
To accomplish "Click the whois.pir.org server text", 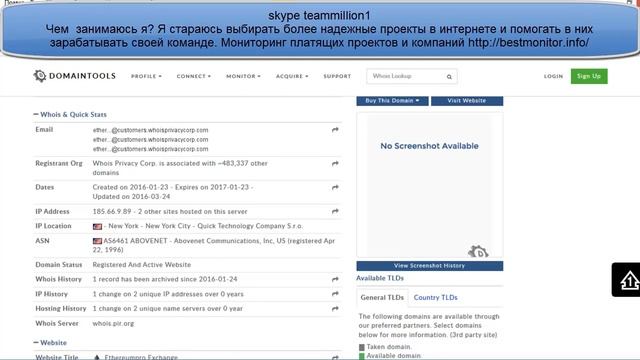I will click(x=113, y=324).
